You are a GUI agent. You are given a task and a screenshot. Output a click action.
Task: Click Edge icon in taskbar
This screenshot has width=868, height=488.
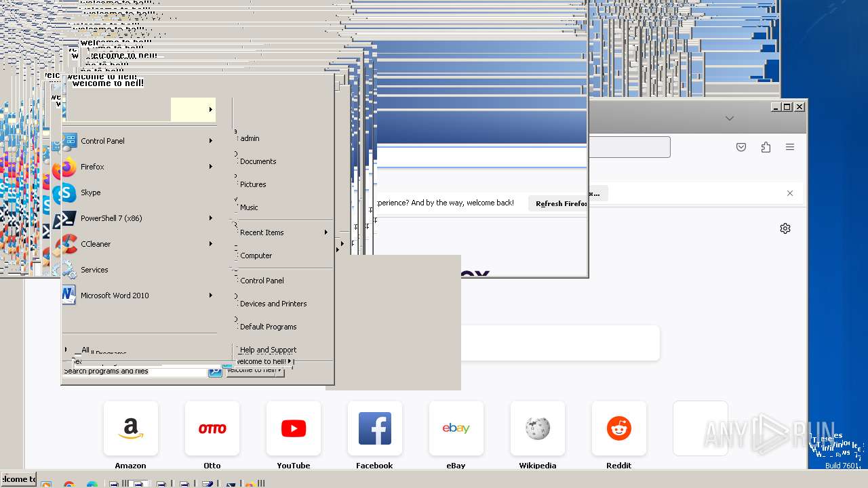click(92, 485)
